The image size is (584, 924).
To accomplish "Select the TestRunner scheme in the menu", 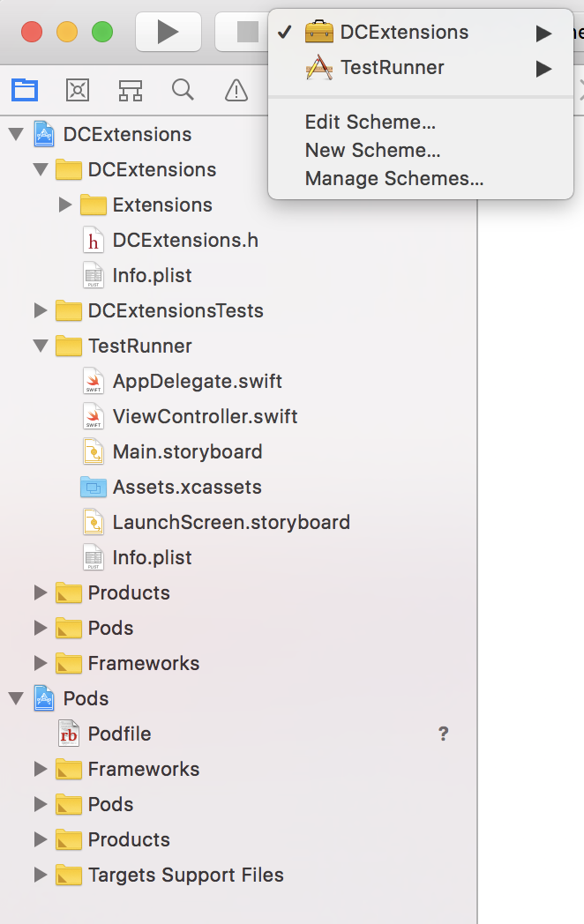I will [x=421, y=68].
